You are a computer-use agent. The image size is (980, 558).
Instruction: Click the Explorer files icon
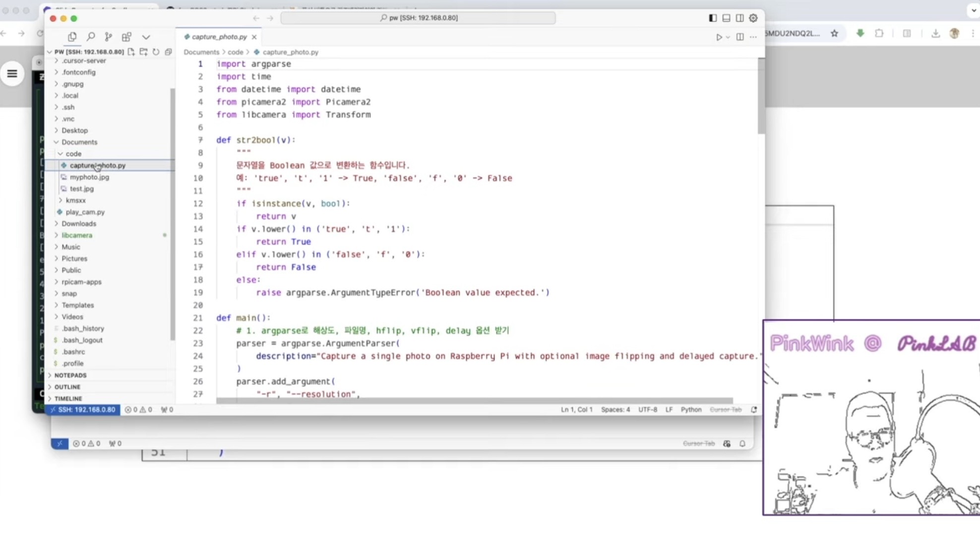point(72,37)
